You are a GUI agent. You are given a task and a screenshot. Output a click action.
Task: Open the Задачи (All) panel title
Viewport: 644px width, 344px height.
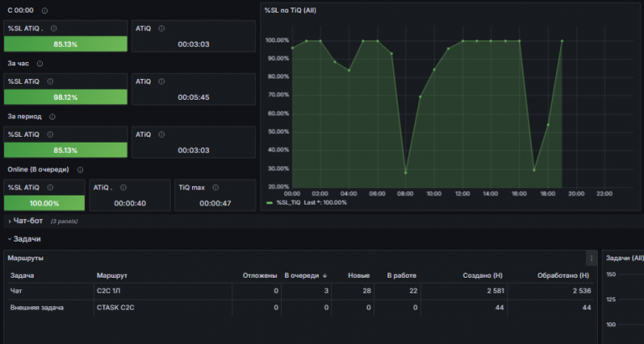tap(625, 258)
